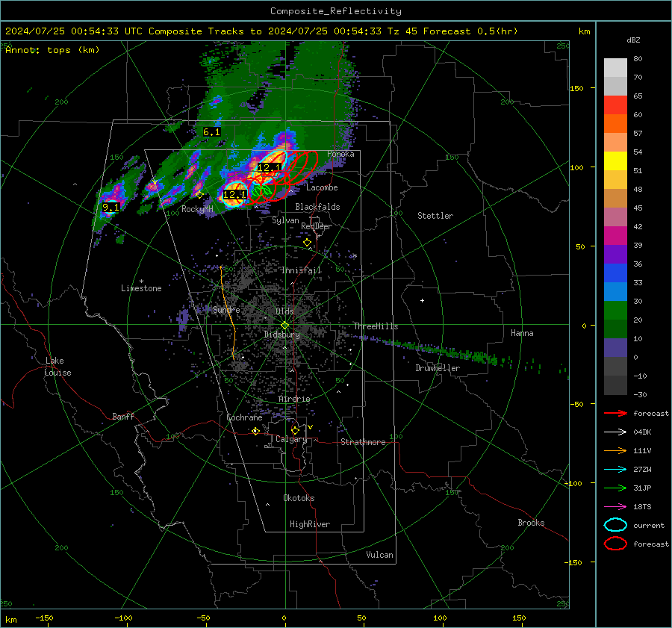
Task: Click the Innisfail city label
Action: tap(301, 270)
